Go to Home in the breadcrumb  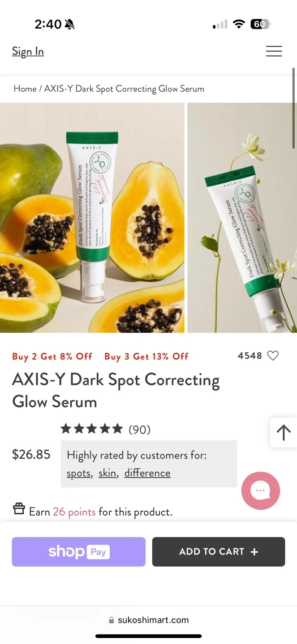coord(25,89)
